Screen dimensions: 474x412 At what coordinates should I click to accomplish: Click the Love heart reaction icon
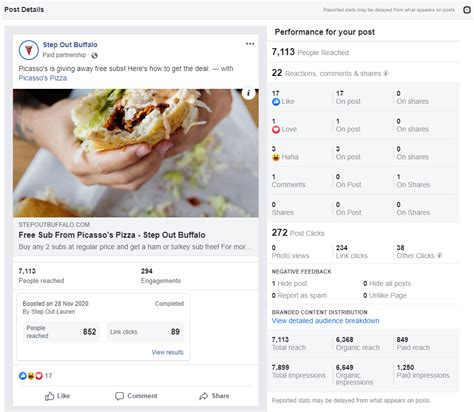276,129
